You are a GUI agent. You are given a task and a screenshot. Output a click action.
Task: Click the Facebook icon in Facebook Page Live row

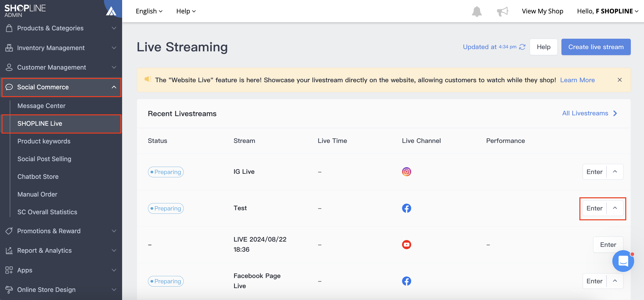click(406, 281)
